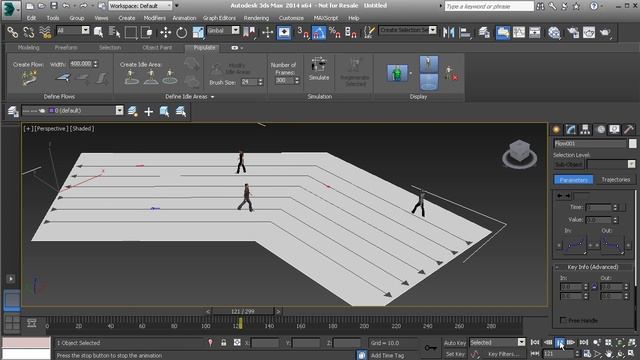The image size is (640, 360).
Task: Toggle Percent Snap in toolbar
Action: click(335, 32)
